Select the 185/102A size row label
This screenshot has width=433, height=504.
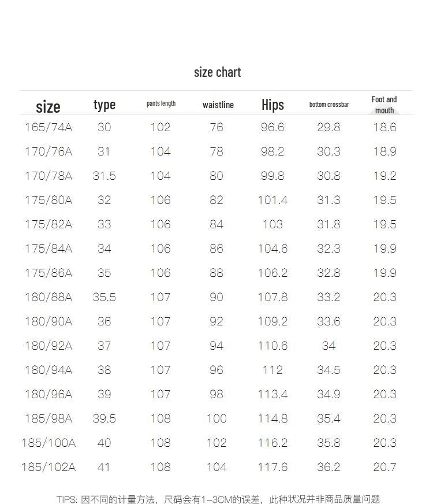pyautogui.click(x=48, y=467)
